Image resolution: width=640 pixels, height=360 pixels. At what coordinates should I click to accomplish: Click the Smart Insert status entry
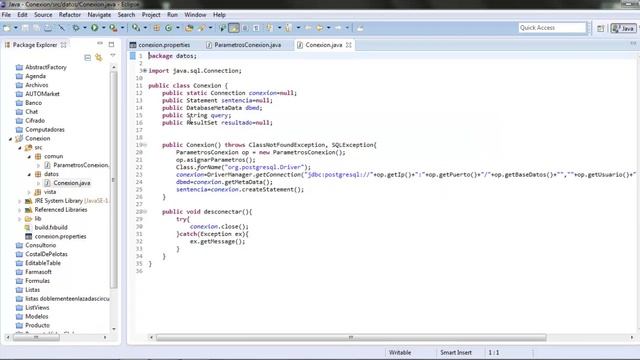click(456, 353)
